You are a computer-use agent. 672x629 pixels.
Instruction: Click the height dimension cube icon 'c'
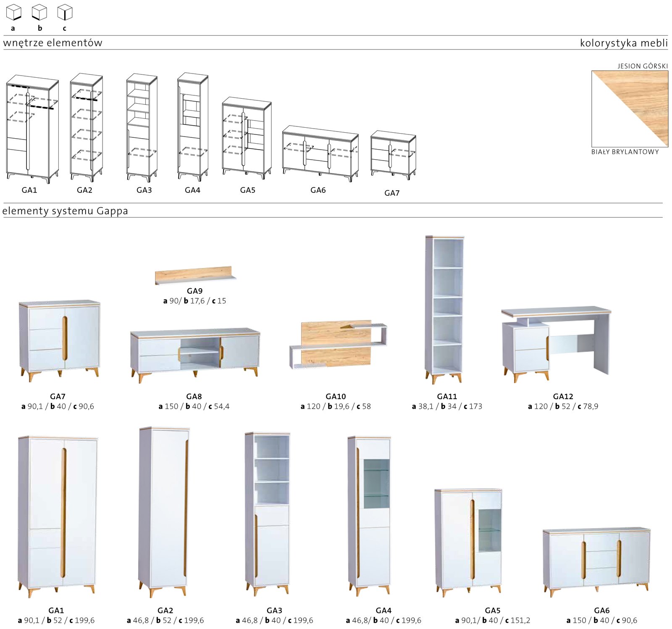coord(65,13)
